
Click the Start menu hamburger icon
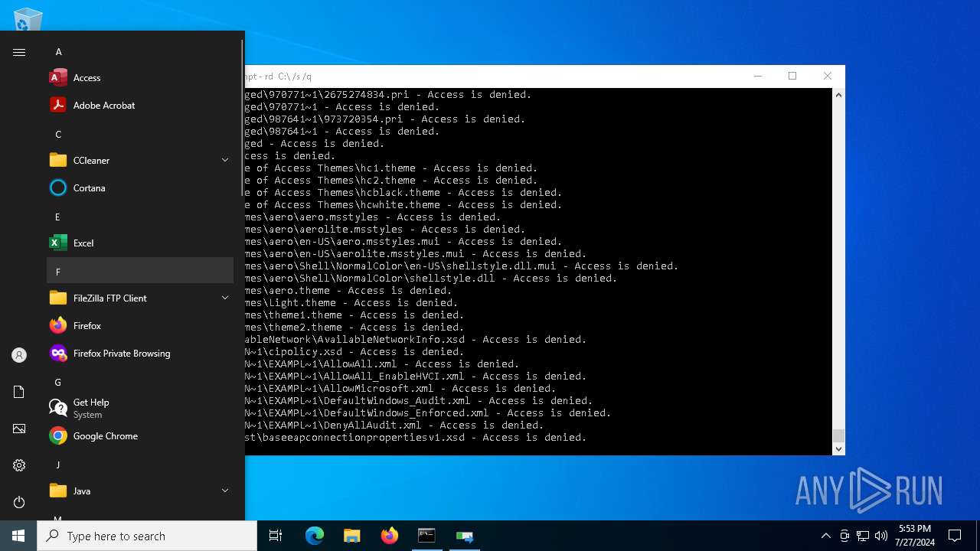(19, 52)
